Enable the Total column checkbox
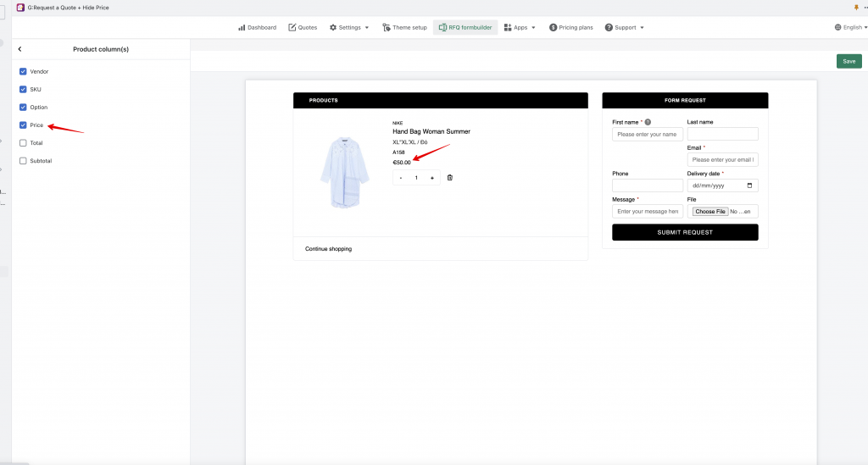868x465 pixels. point(23,142)
